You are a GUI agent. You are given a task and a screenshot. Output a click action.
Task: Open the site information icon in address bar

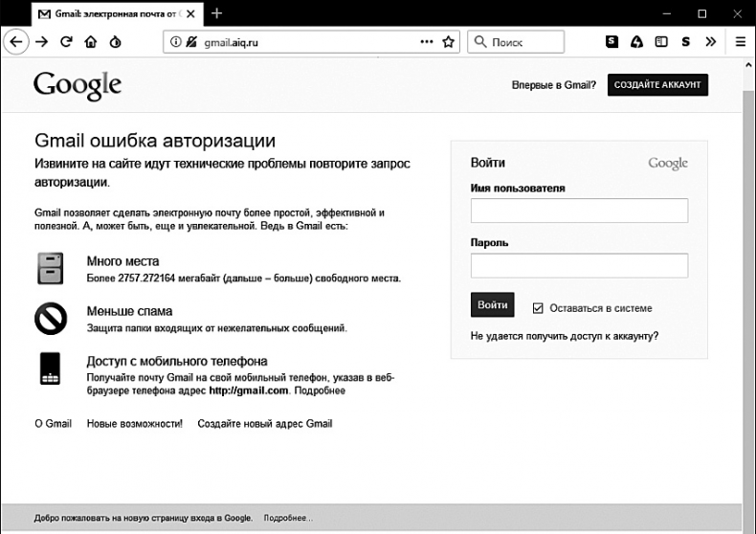174,42
